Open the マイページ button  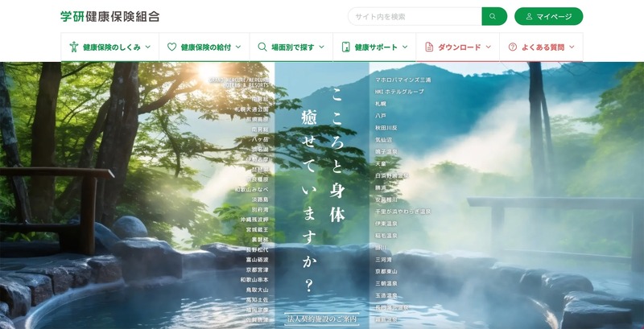click(x=549, y=16)
